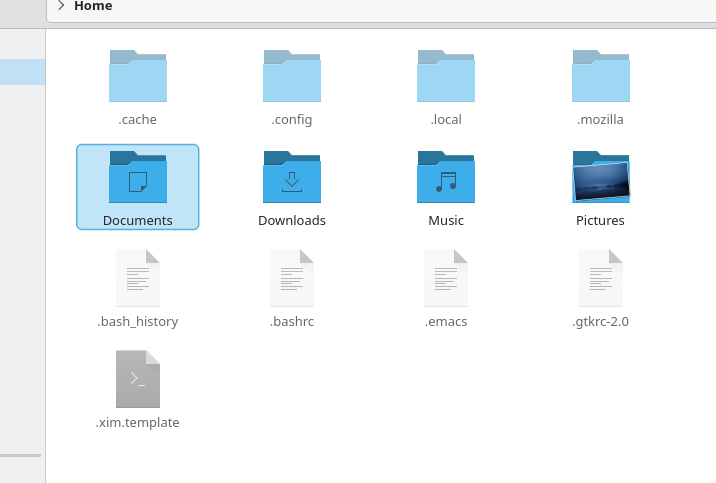Click the separator line in the sidebar
716x483 pixels.
[x=20, y=455]
